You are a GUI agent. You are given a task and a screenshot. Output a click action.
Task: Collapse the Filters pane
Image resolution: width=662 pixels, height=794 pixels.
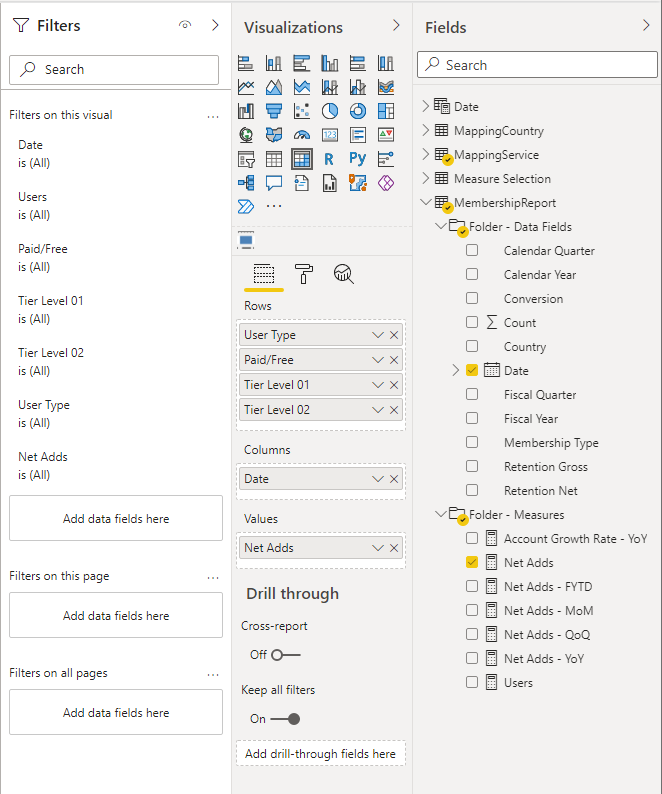coord(215,25)
